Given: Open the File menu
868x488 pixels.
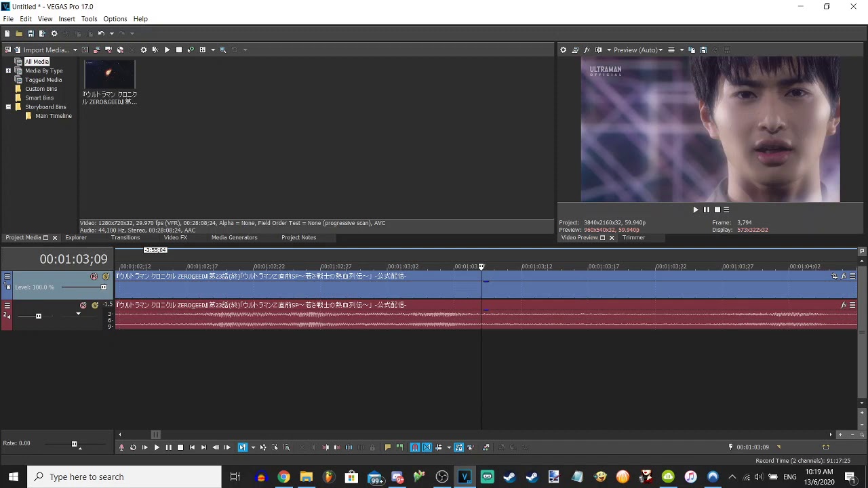Looking at the screenshot, I should pos(8,19).
